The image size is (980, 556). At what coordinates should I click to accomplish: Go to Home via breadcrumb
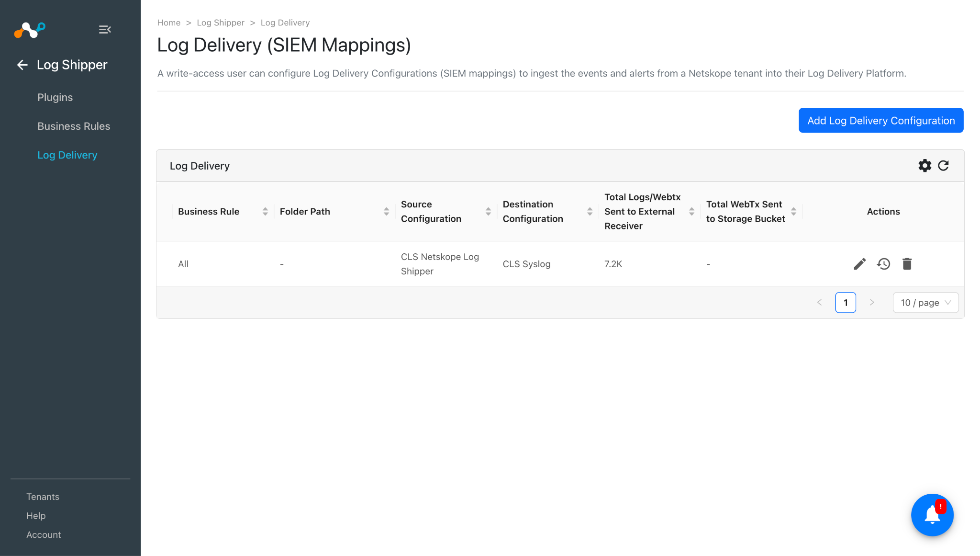(x=169, y=23)
